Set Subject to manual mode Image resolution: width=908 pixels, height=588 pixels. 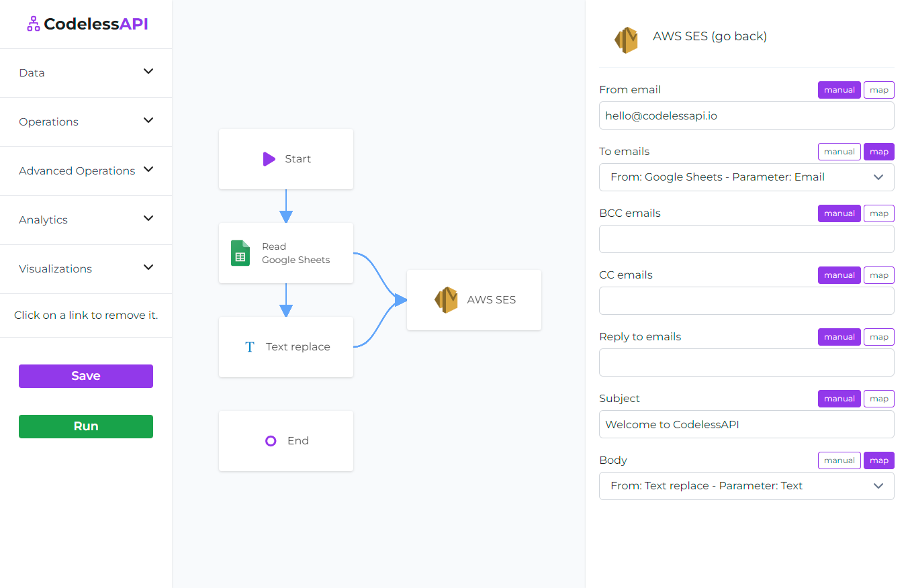click(x=839, y=399)
